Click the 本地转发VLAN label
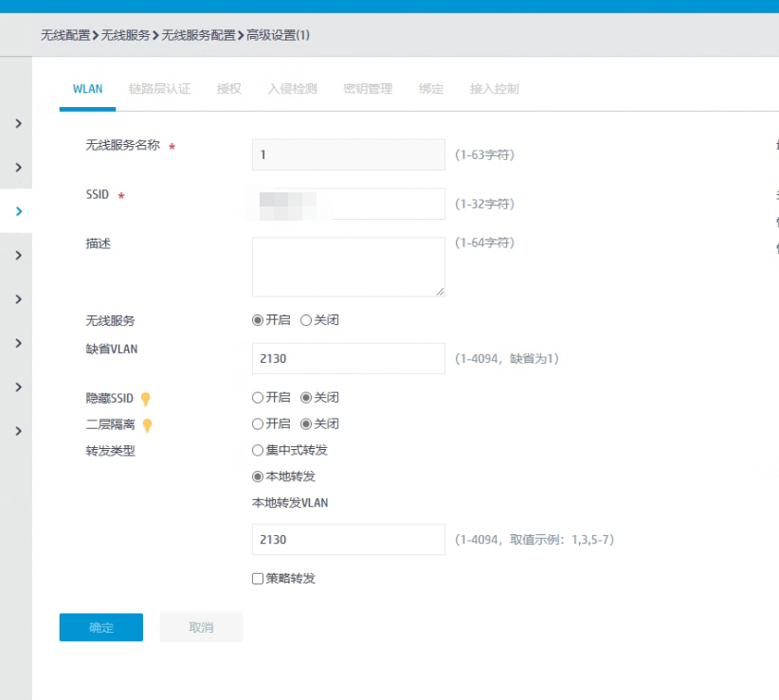The height and width of the screenshot is (700, 779). click(x=290, y=503)
